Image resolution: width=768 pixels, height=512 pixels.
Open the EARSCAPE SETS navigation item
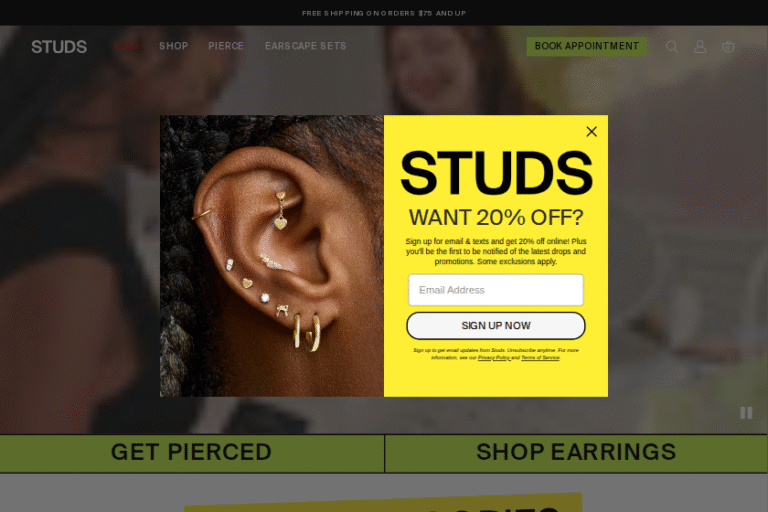coord(306,46)
